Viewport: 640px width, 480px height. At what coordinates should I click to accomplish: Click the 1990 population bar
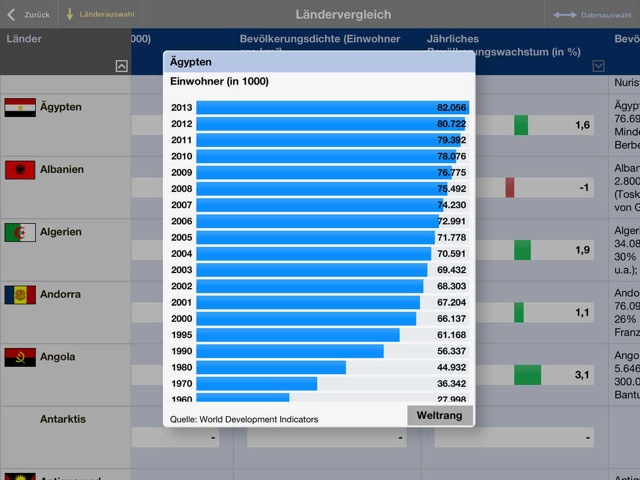pyautogui.click(x=290, y=351)
